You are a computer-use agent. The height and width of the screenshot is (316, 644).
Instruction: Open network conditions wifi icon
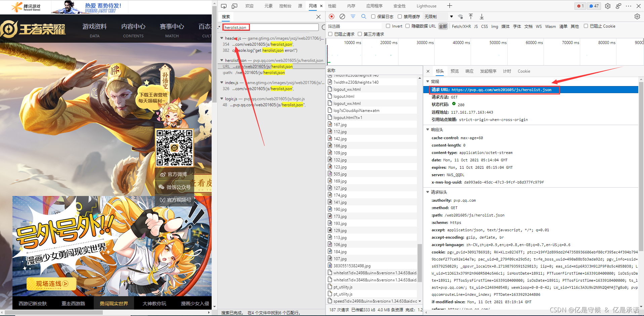pos(461,16)
